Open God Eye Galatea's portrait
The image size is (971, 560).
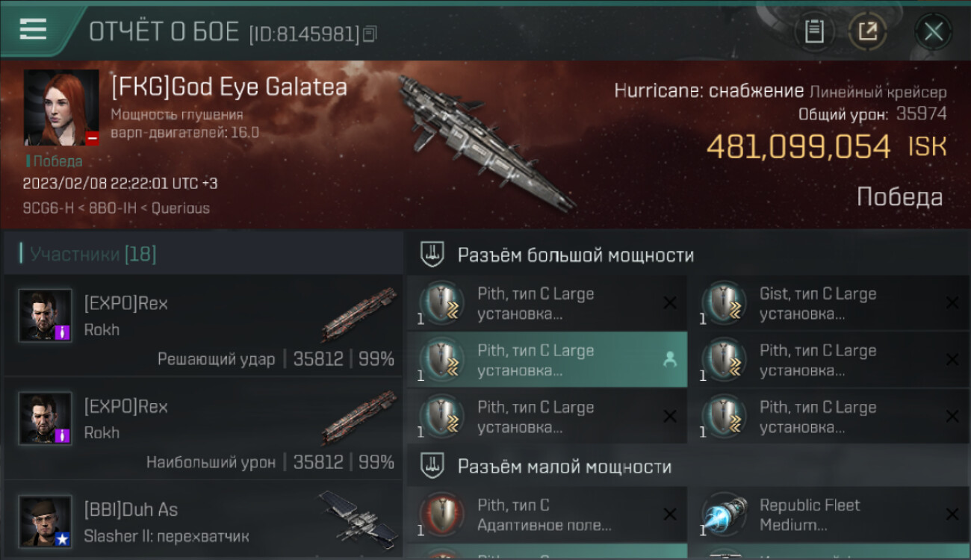coord(61,108)
